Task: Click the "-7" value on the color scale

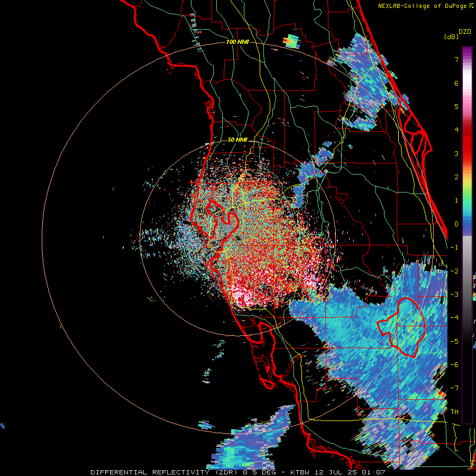Action: coord(454,388)
